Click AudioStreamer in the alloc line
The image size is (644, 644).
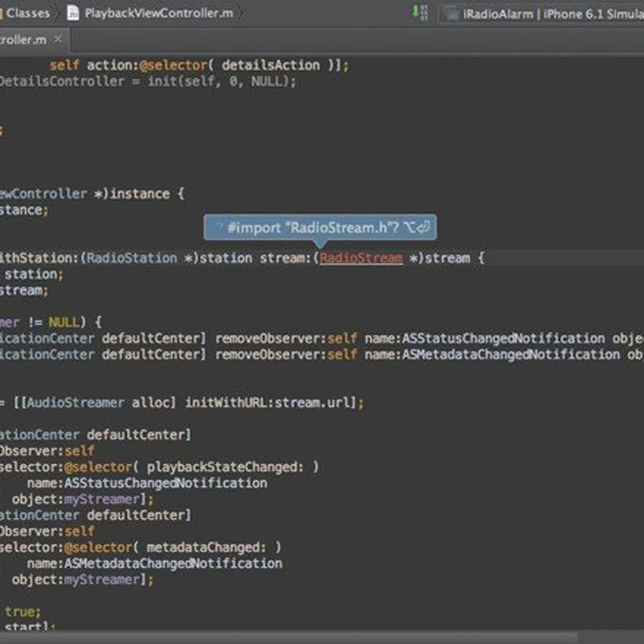coord(75,402)
